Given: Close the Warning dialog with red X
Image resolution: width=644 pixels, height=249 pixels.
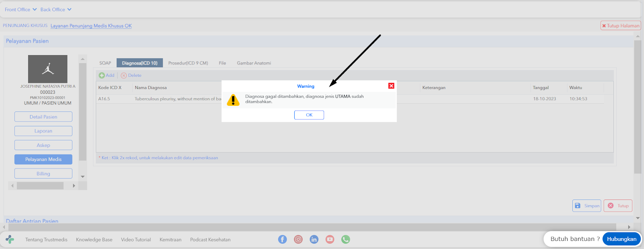Looking at the screenshot, I should tap(391, 86).
